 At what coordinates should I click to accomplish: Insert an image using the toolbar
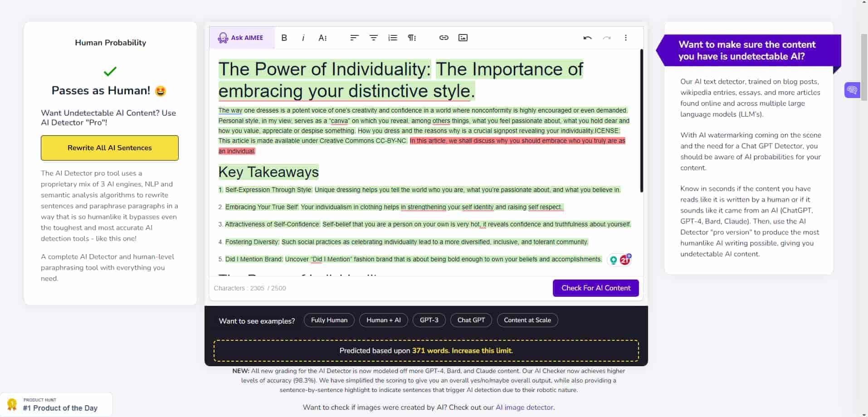[x=463, y=38]
